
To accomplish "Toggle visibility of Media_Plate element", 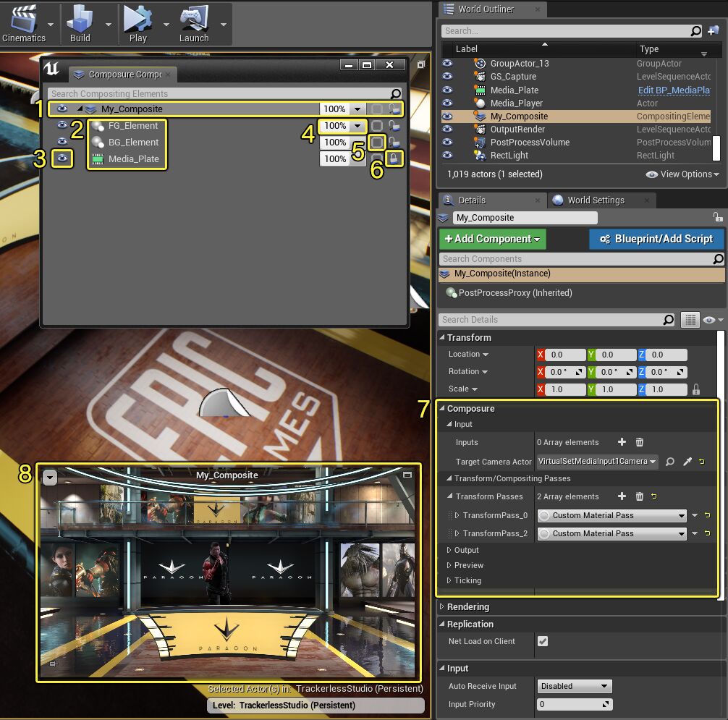I will (x=62, y=158).
